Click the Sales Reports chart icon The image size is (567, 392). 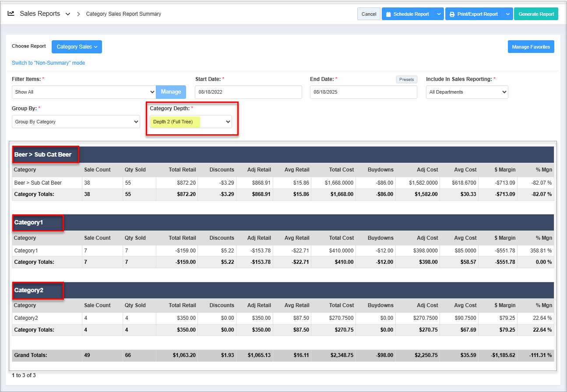pyautogui.click(x=11, y=14)
